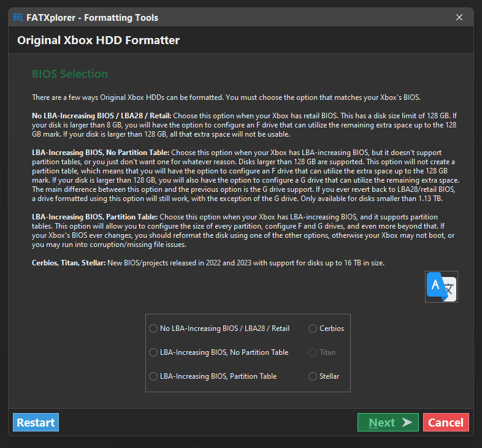Open the language translation icon
The height and width of the screenshot is (448, 482).
click(442, 287)
